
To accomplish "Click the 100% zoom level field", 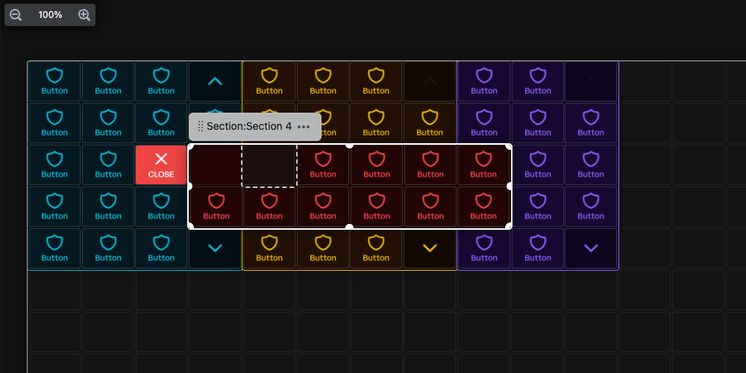I will tap(50, 15).
